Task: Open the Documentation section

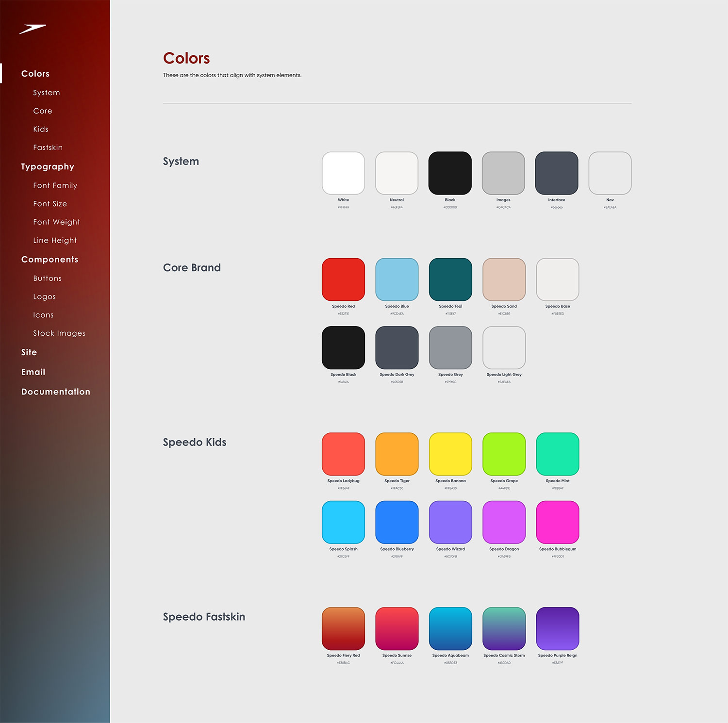Action: (x=55, y=392)
